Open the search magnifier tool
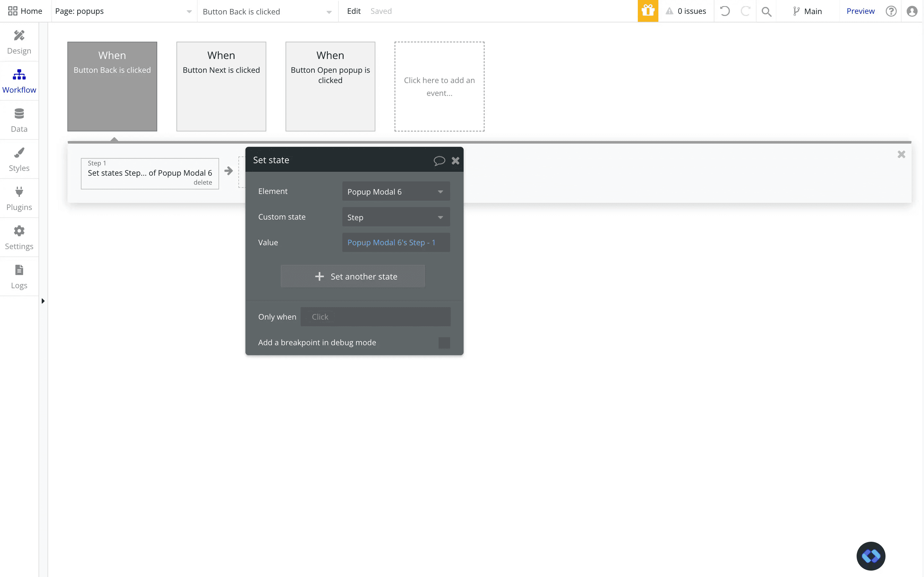Viewport: 924px width, 577px height. (766, 12)
